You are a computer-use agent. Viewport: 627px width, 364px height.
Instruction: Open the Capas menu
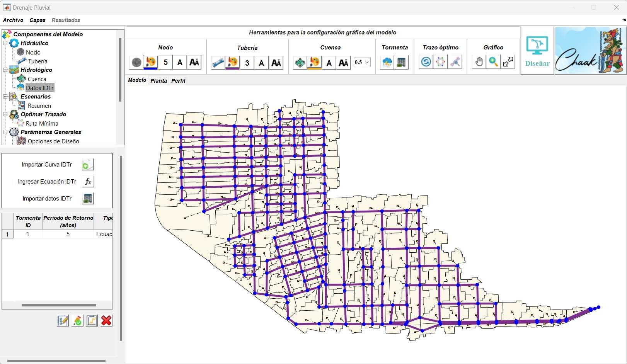(37, 20)
